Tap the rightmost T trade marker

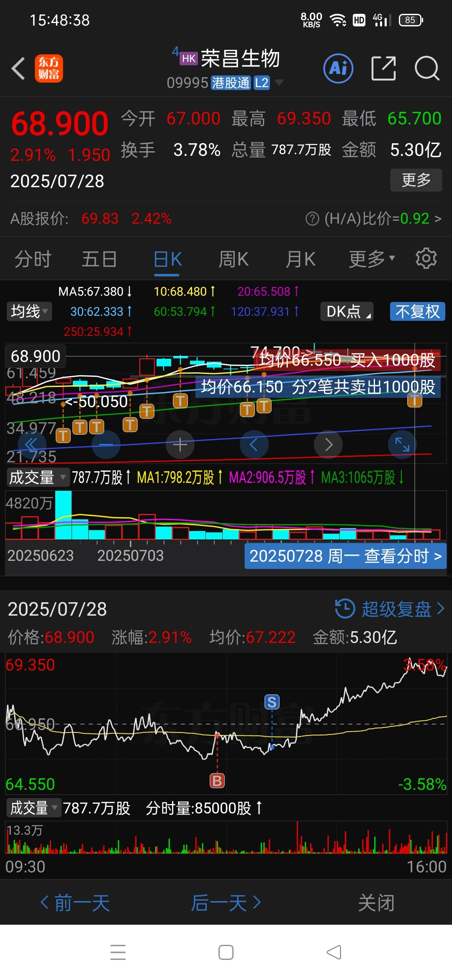(415, 400)
